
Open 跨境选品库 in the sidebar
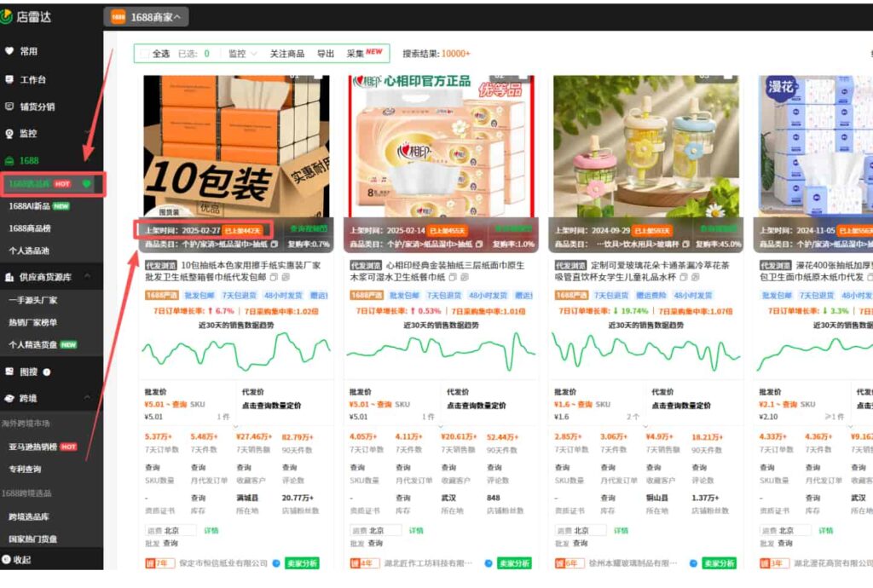pyautogui.click(x=29, y=516)
